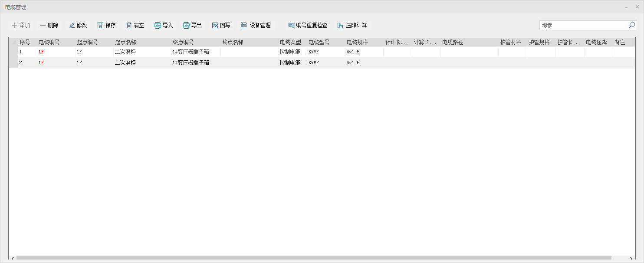This screenshot has height=263, width=644.
Task: Click the 护管材料 column header
Action: 510,42
